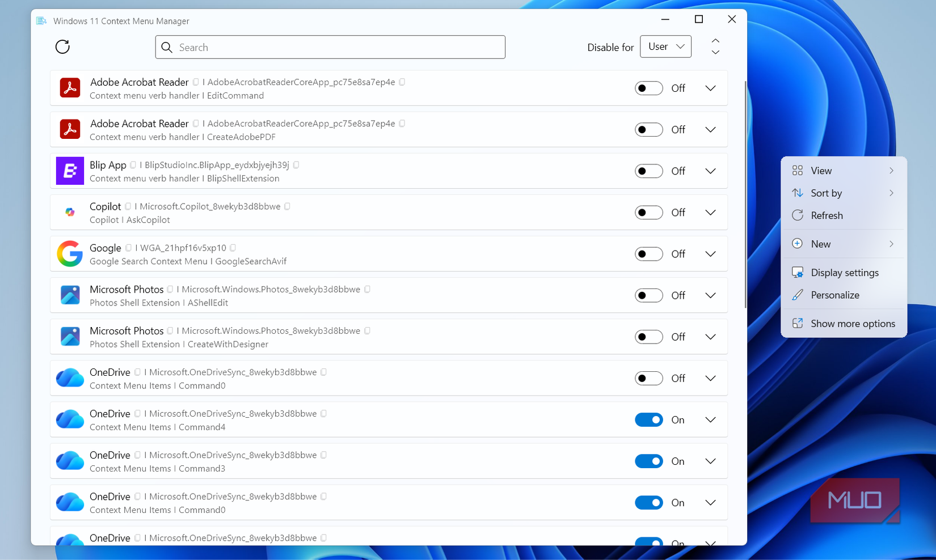Click the app icon in the title bar
Image resolution: width=936 pixels, height=560 pixels.
tap(41, 21)
